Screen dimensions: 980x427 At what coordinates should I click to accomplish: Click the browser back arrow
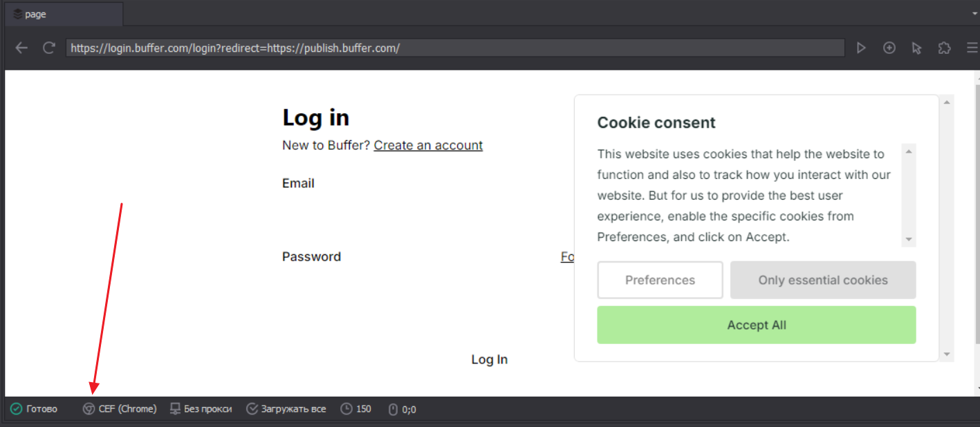pos(21,48)
